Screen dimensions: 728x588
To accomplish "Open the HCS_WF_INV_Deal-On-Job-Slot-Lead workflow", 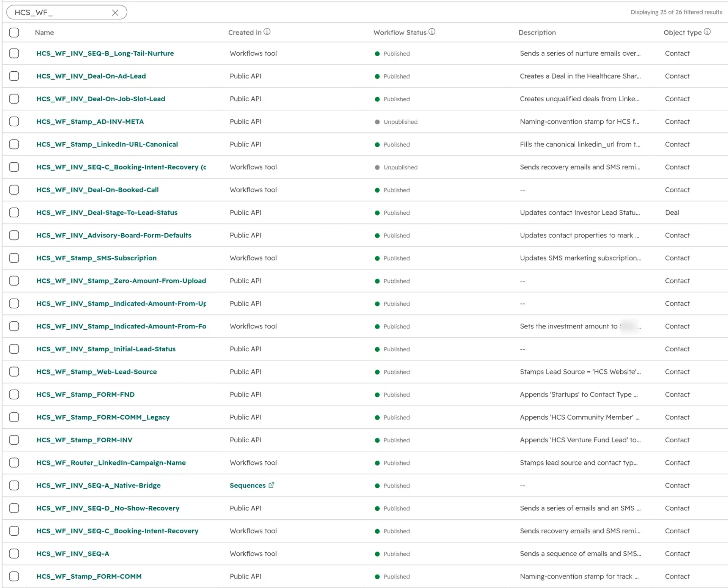I will pyautogui.click(x=101, y=99).
